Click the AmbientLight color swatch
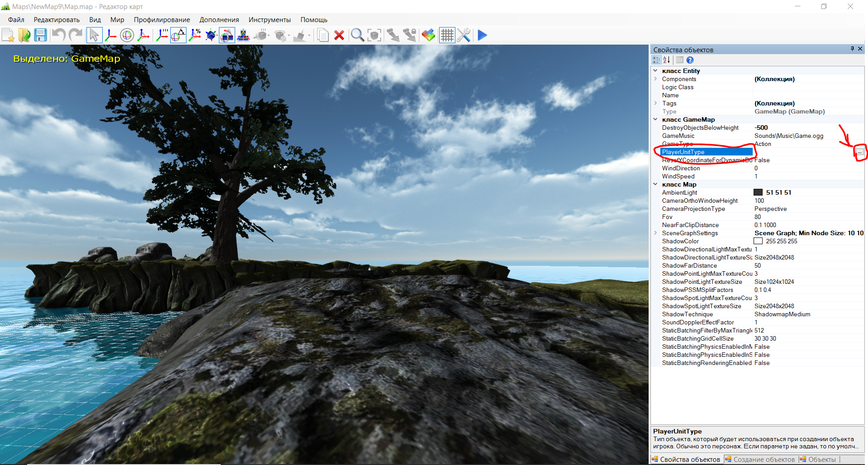The width and height of the screenshot is (868, 465). click(x=758, y=192)
